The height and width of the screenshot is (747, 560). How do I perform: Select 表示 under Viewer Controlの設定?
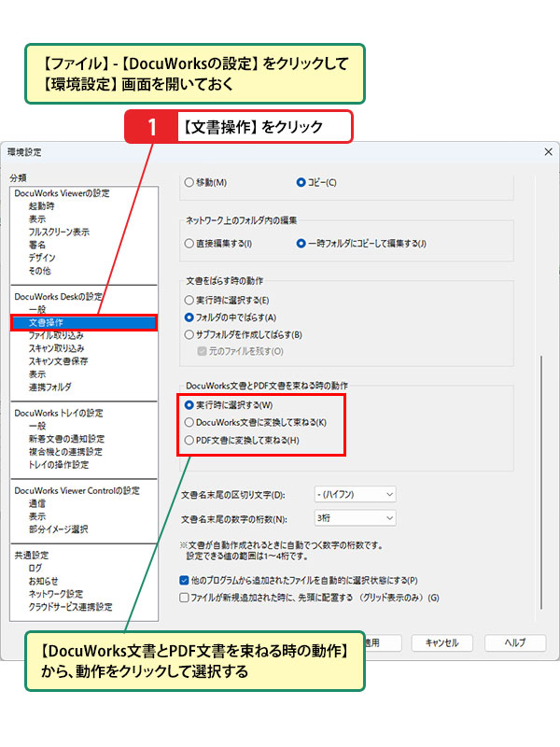(x=37, y=516)
